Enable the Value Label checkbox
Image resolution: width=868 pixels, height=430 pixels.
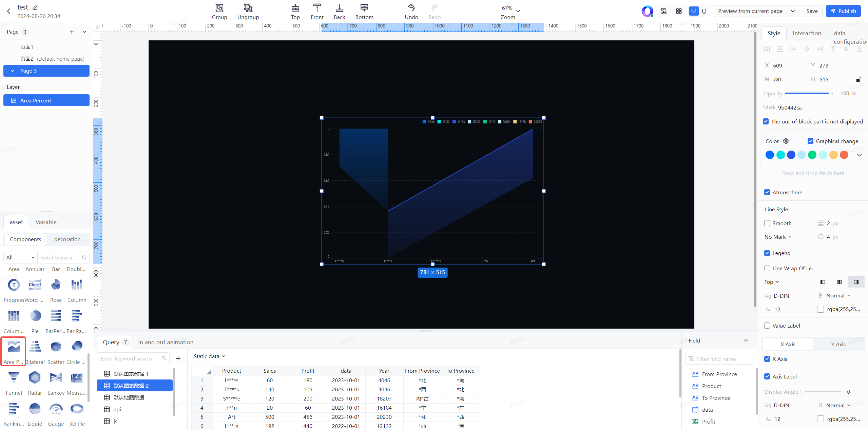tap(767, 326)
